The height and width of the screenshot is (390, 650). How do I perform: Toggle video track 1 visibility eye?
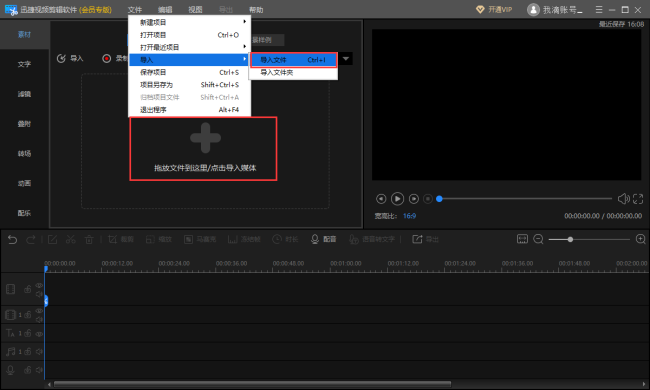[39, 310]
